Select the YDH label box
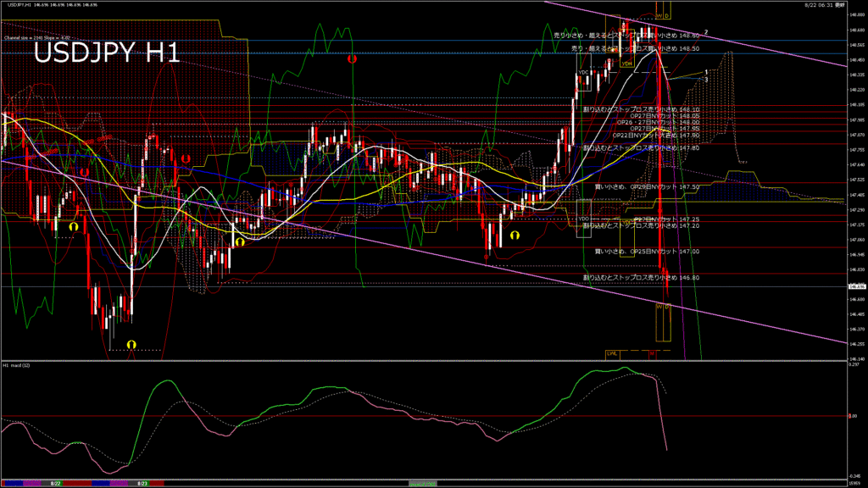Image resolution: width=868 pixels, height=488 pixels. 626,64
